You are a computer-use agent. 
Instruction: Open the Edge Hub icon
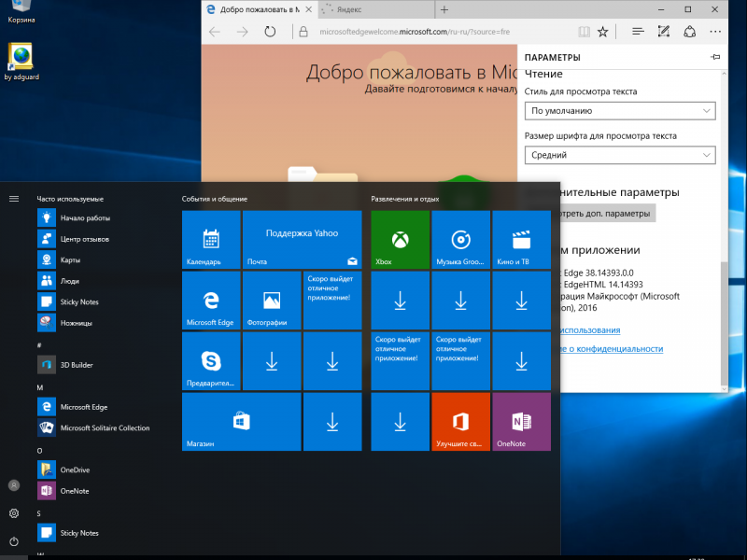point(638,32)
